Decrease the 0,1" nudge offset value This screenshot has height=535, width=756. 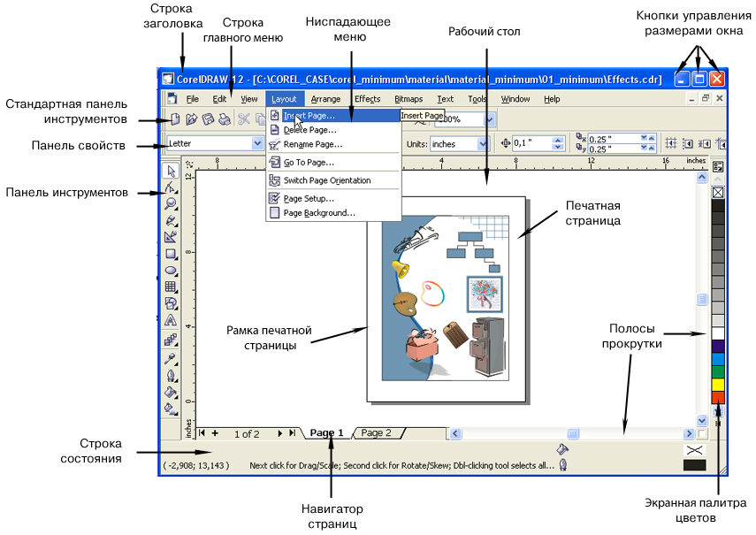[x=558, y=147]
